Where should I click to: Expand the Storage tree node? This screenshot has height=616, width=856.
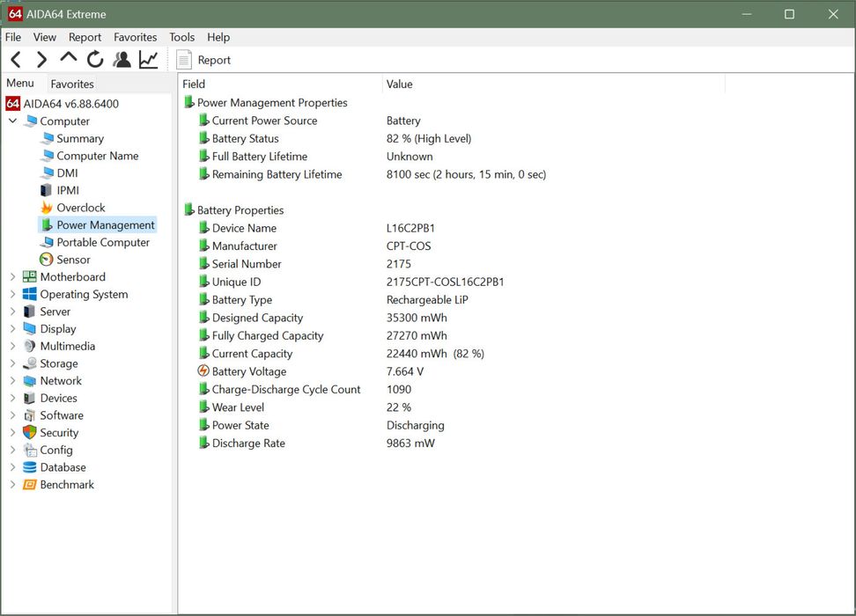(x=12, y=363)
